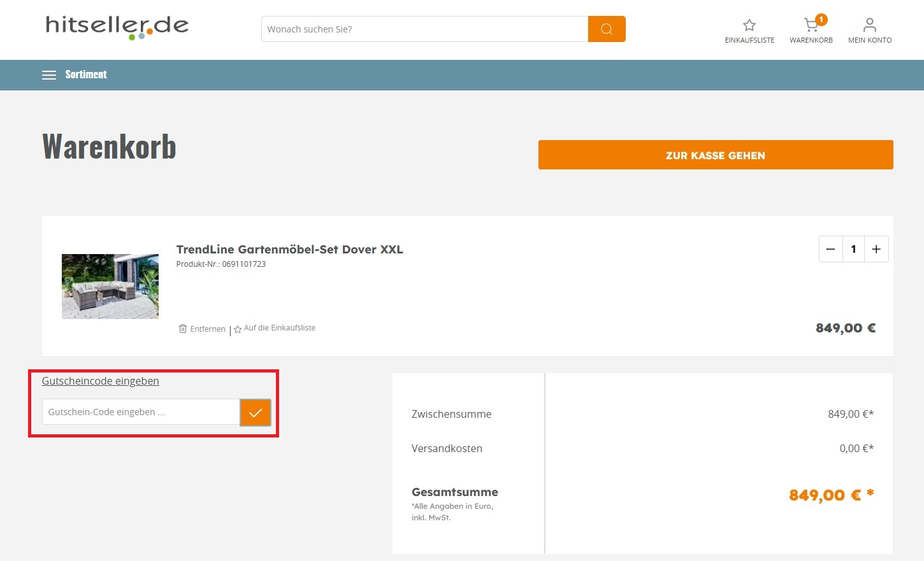Click the Gesamtsumme label
This screenshot has width=924, height=561.
pos(455,492)
